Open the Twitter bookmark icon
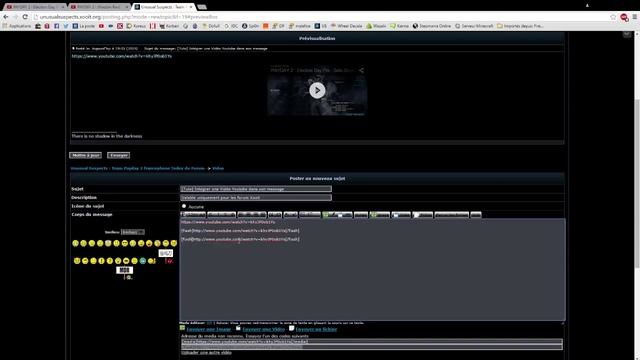The height and width of the screenshot is (360, 640). point(66,26)
